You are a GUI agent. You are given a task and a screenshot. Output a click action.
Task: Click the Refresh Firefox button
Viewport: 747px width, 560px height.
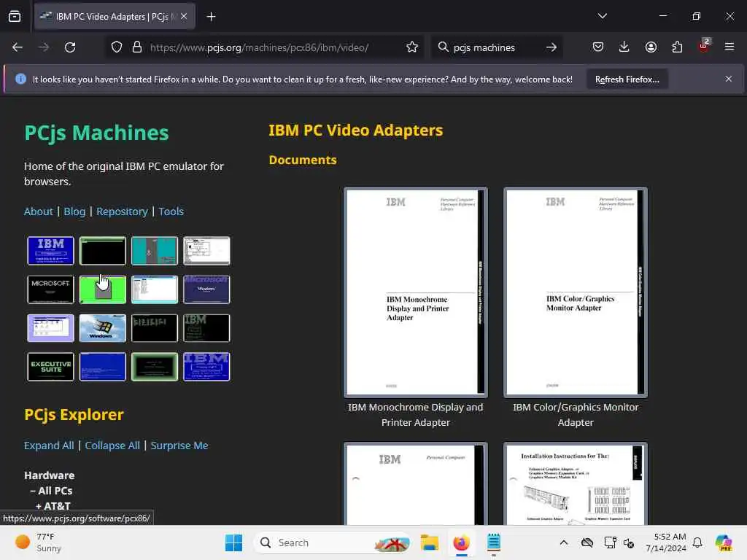point(627,79)
